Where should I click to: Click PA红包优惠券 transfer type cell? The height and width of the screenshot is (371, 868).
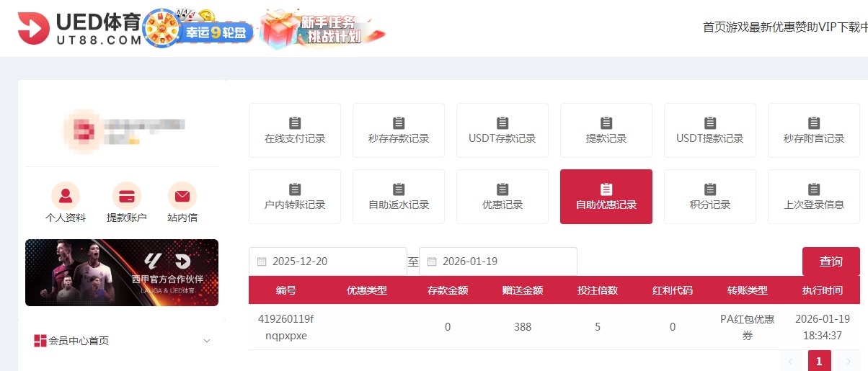click(748, 327)
